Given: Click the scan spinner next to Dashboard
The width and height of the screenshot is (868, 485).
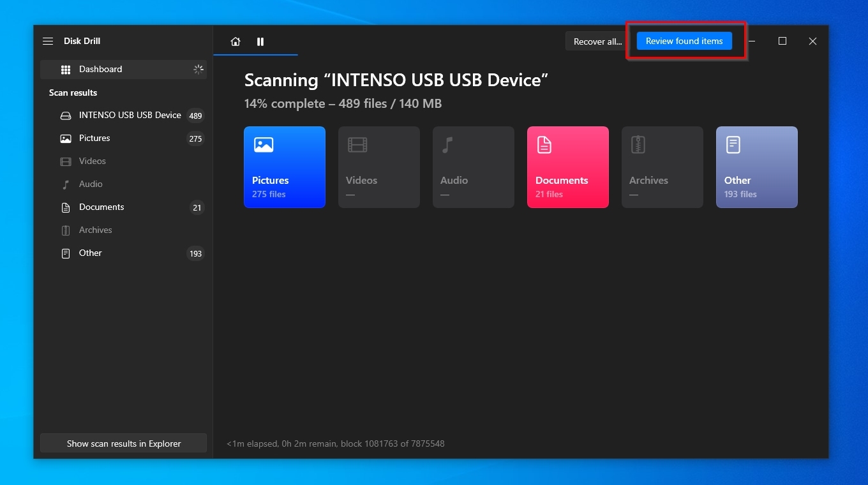Looking at the screenshot, I should point(198,69).
